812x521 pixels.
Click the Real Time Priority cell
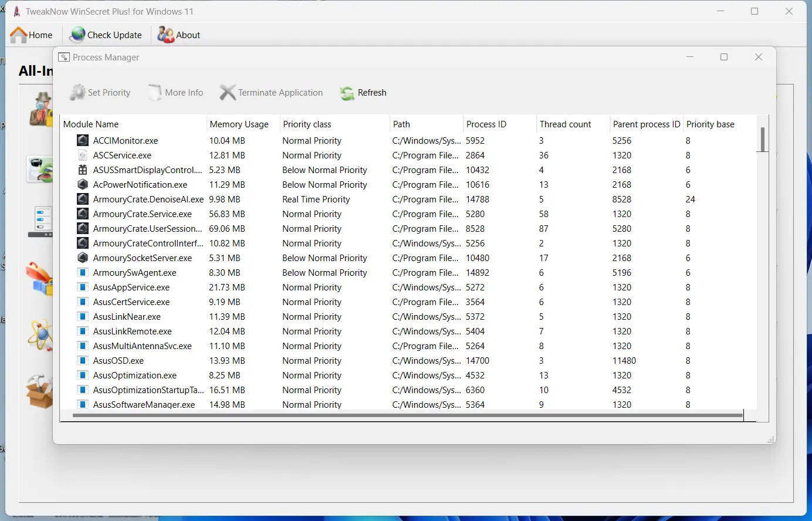coord(316,199)
